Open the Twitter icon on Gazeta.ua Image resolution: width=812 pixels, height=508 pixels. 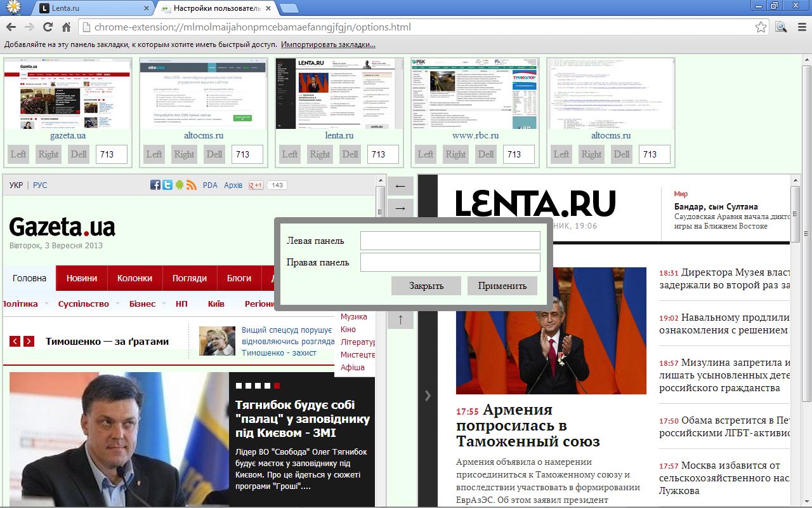pyautogui.click(x=167, y=185)
